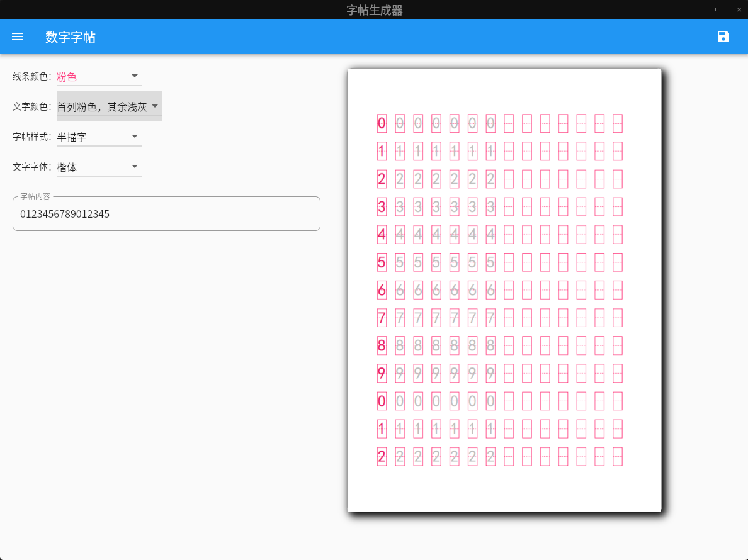Expand the 字帖样式 dropdown arrow
Screen dimensions: 748x560
tap(134, 137)
